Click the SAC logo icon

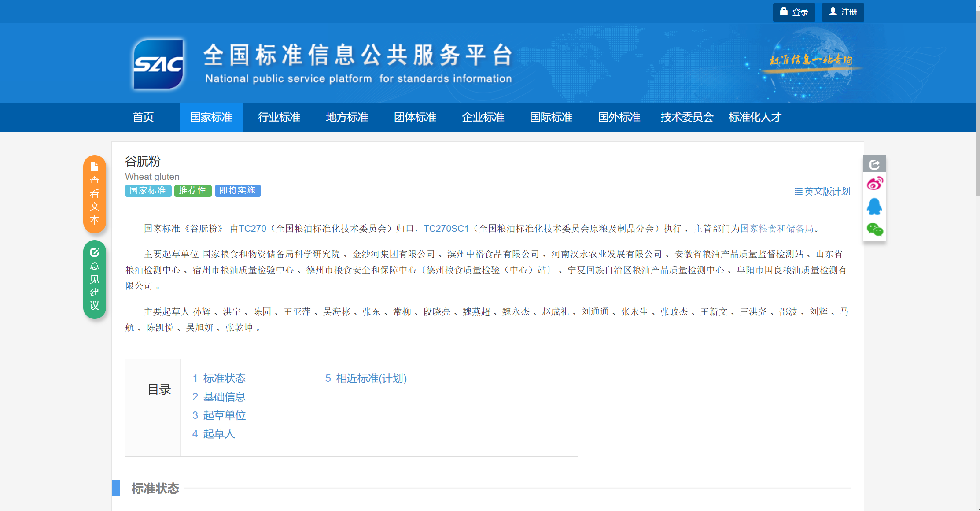pos(158,64)
